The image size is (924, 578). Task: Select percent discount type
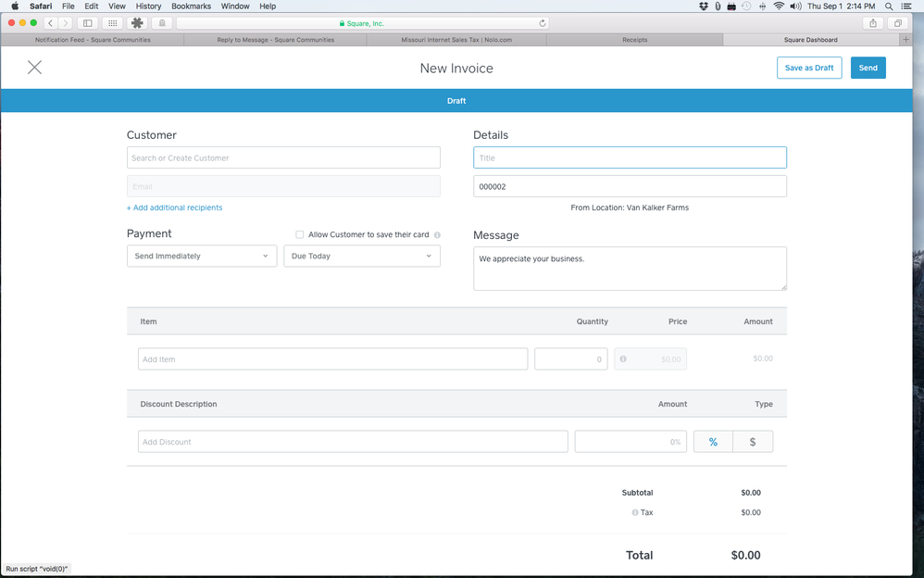tap(713, 442)
